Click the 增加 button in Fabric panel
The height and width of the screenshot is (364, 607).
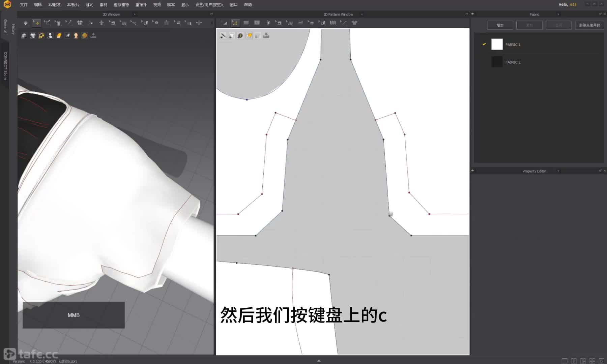click(x=500, y=25)
